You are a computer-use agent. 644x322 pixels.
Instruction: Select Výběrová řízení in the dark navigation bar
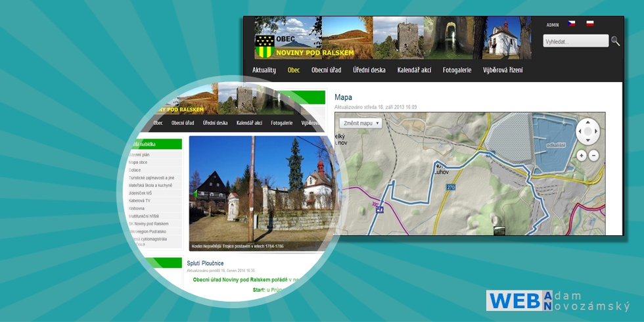[x=503, y=70]
